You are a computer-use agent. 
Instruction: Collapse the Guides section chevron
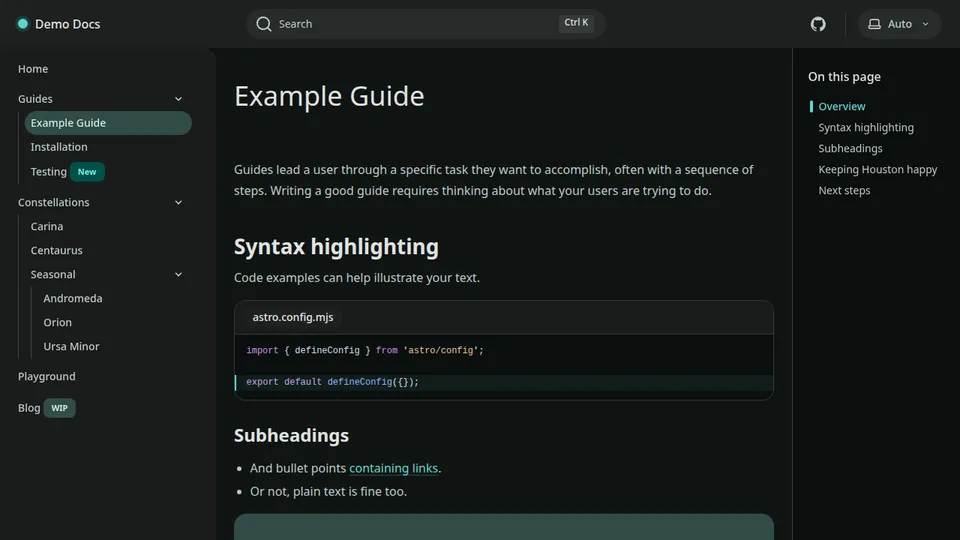coord(178,99)
